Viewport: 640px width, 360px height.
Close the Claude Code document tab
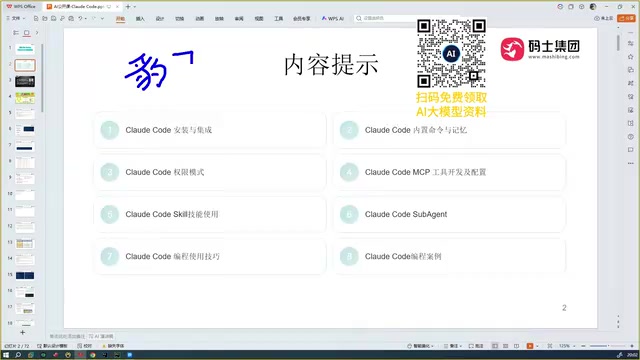tap(117, 7)
